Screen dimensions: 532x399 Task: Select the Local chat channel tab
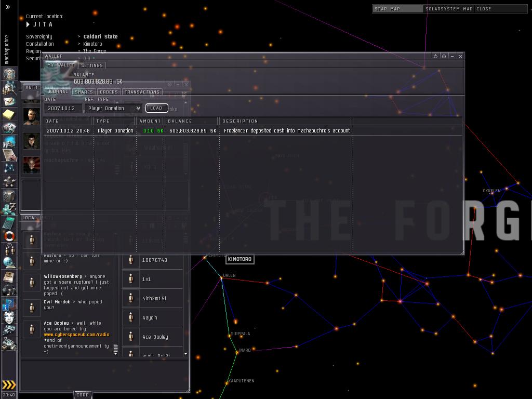[x=30, y=218]
